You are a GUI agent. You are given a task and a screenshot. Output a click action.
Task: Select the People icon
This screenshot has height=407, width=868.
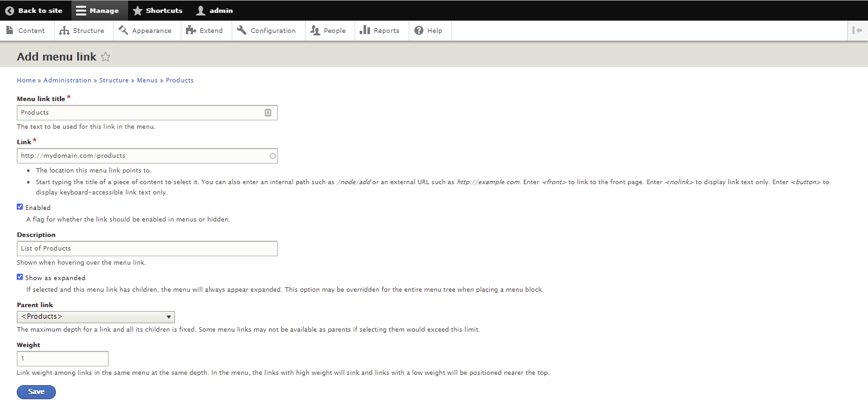316,30
